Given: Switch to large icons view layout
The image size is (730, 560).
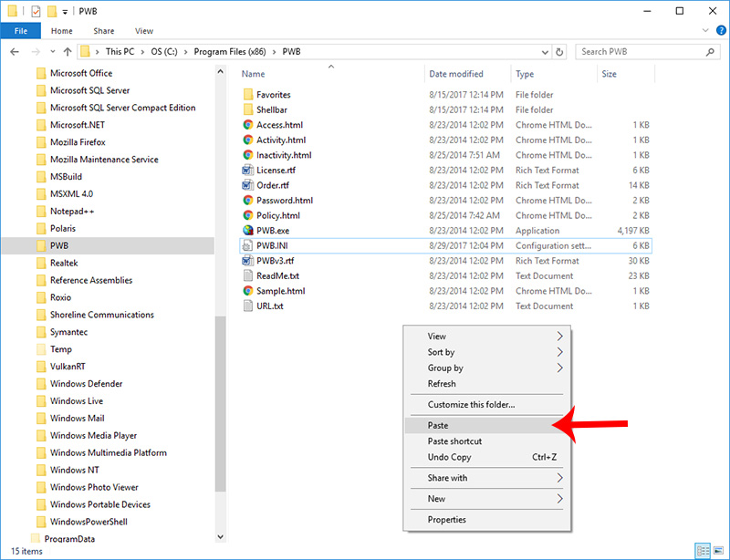Looking at the screenshot, I should [719, 551].
